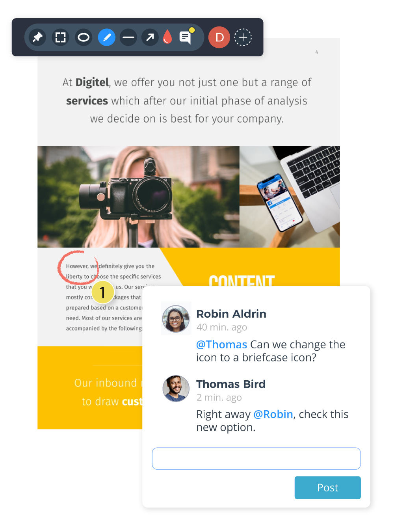The height and width of the screenshot is (532, 394).
Task: Post the comment reply
Action: (327, 487)
